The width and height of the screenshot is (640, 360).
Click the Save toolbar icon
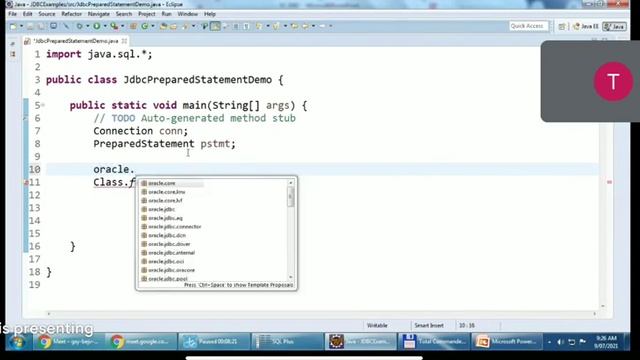click(30, 26)
